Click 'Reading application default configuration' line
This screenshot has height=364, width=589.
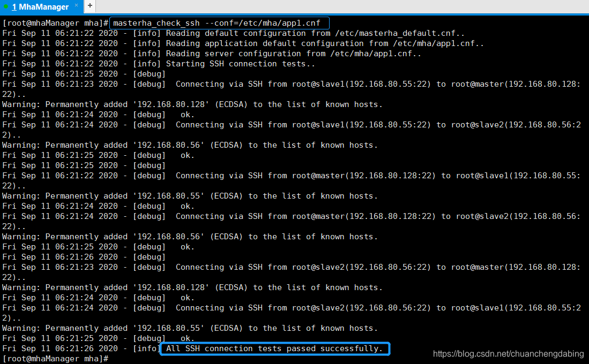tap(243, 43)
